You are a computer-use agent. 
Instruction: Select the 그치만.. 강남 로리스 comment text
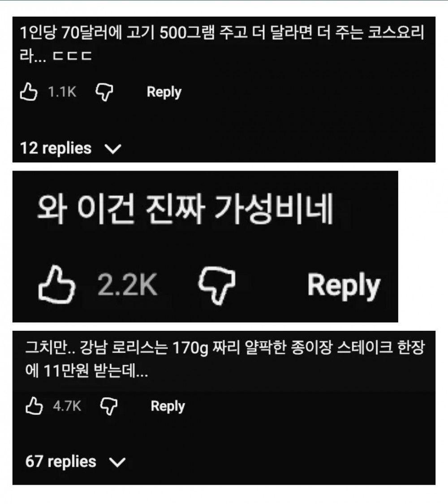pos(225,359)
